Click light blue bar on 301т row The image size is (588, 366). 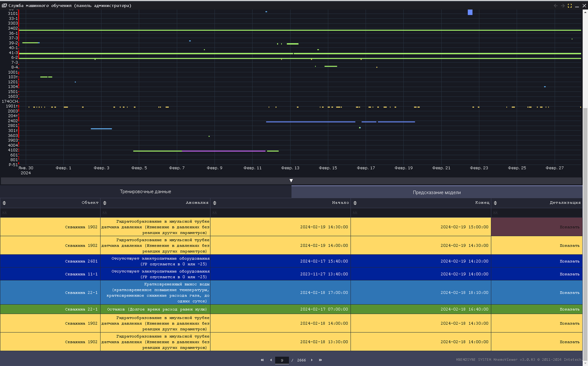click(x=101, y=129)
